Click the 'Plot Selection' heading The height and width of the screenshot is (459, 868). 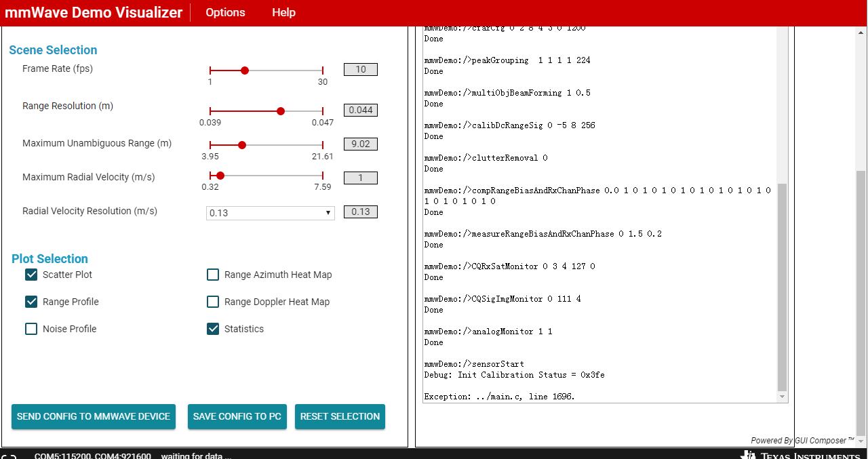[x=50, y=259]
